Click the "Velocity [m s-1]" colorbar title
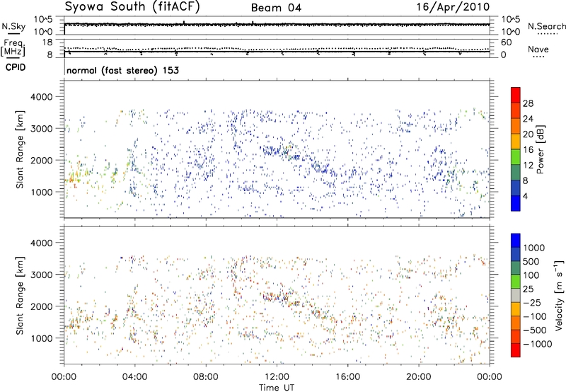566x392 pixels. click(559, 295)
